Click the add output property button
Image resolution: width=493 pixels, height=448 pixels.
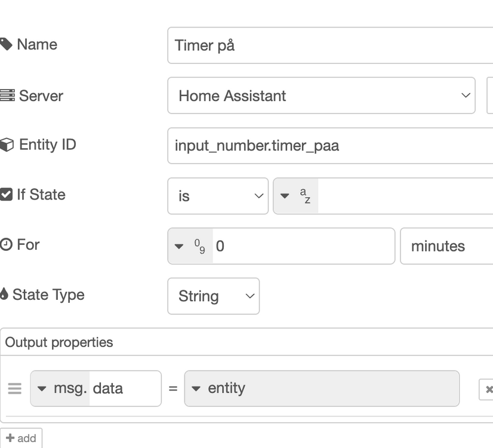pos(21,438)
